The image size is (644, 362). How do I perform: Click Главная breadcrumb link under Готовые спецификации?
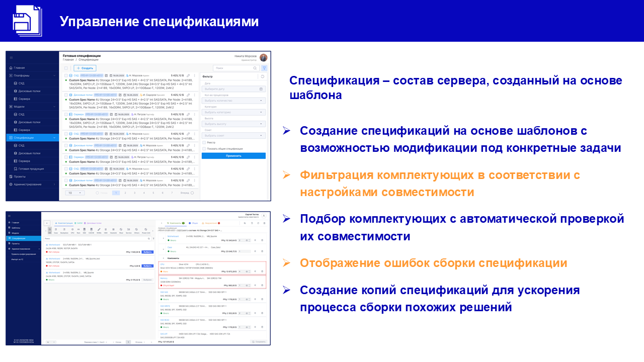pyautogui.click(x=68, y=59)
